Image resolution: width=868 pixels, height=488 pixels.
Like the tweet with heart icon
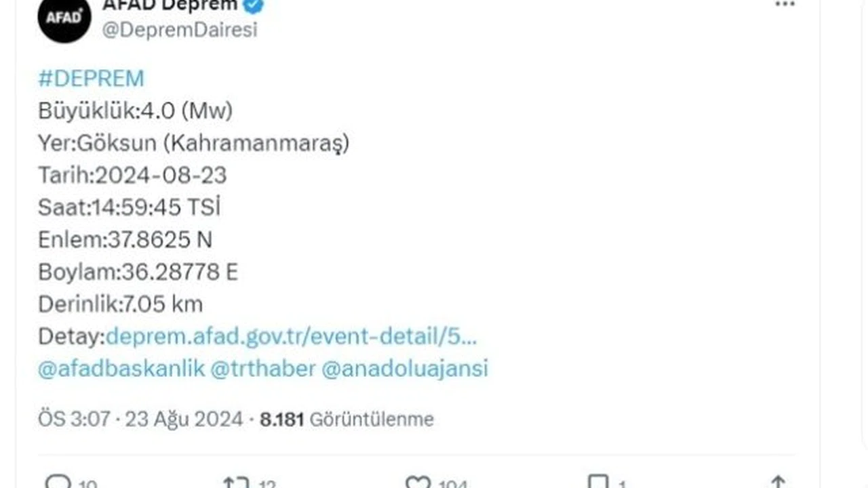click(x=418, y=482)
